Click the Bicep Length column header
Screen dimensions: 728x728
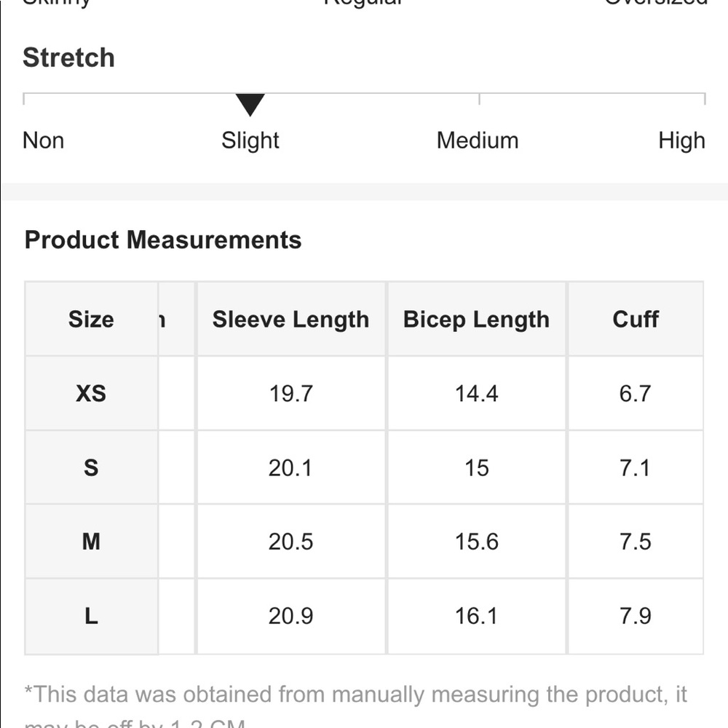476,320
